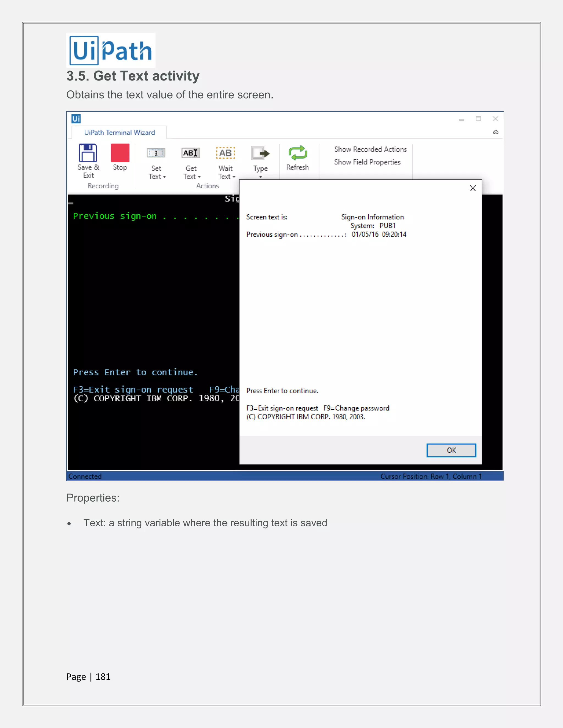Maximize the Terminal Wizard window
Viewport: 563px width, 728px height.
pos(478,119)
